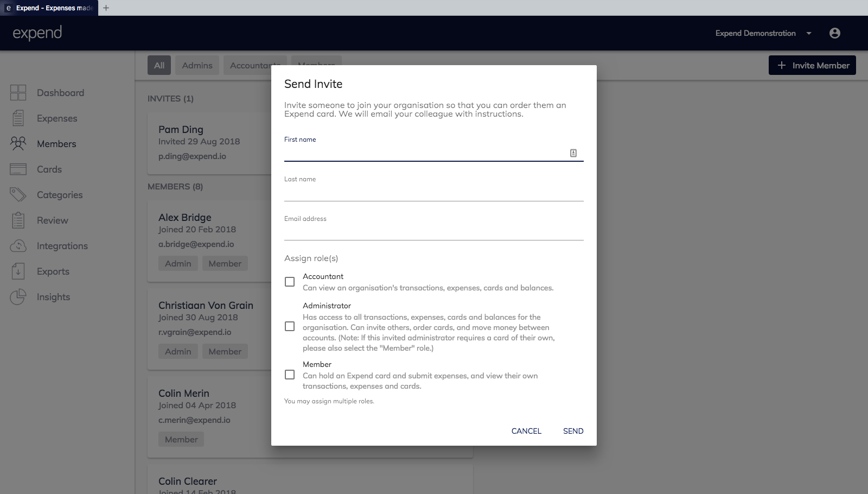Viewport: 868px width, 494px height.
Task: Open Exports in the sidebar
Action: 53,271
